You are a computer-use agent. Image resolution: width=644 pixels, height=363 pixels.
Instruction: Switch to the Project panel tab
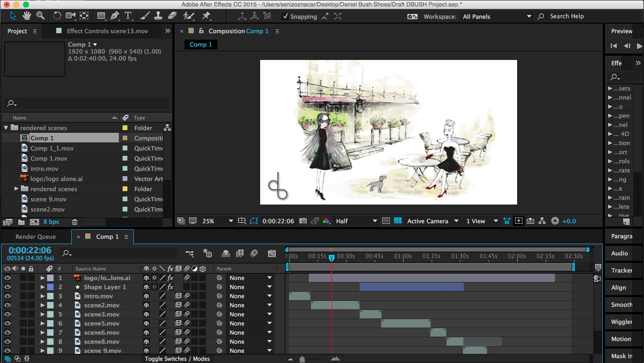17,31
